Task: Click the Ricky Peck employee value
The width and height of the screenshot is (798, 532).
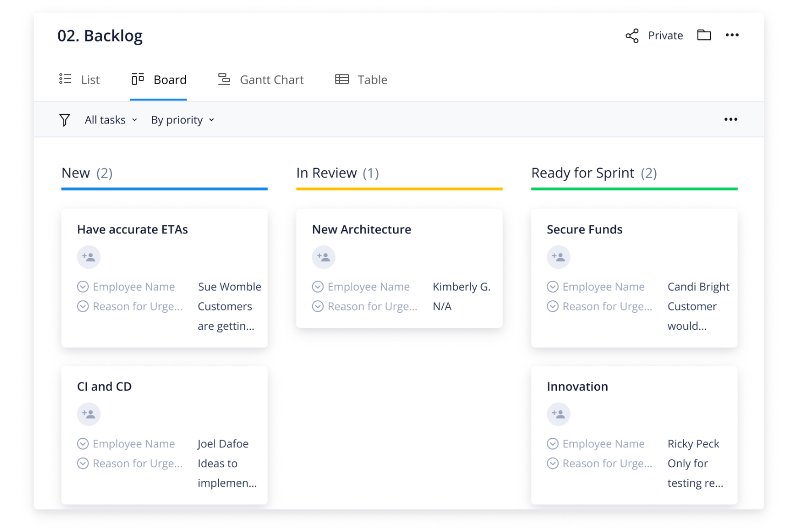Action: pos(693,444)
